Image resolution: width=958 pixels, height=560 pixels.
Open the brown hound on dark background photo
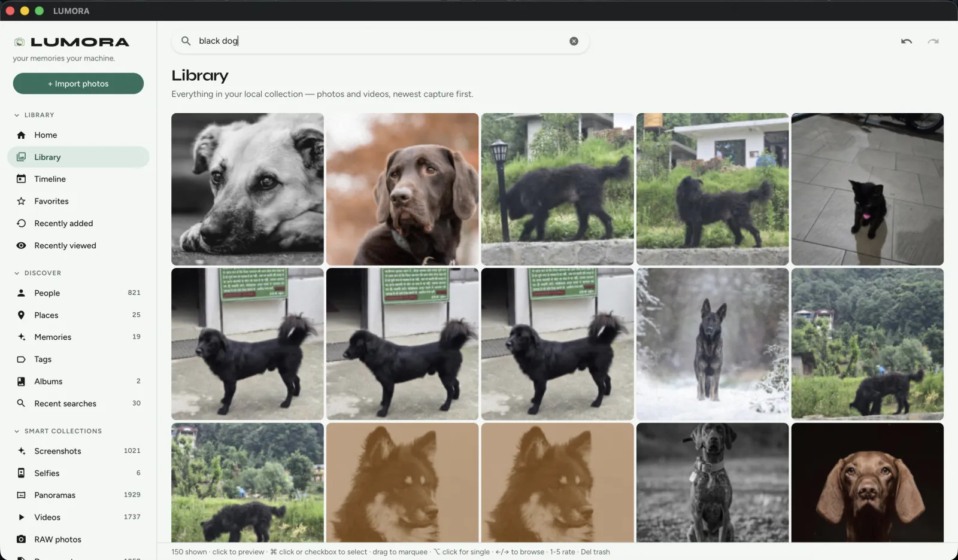coord(868,483)
